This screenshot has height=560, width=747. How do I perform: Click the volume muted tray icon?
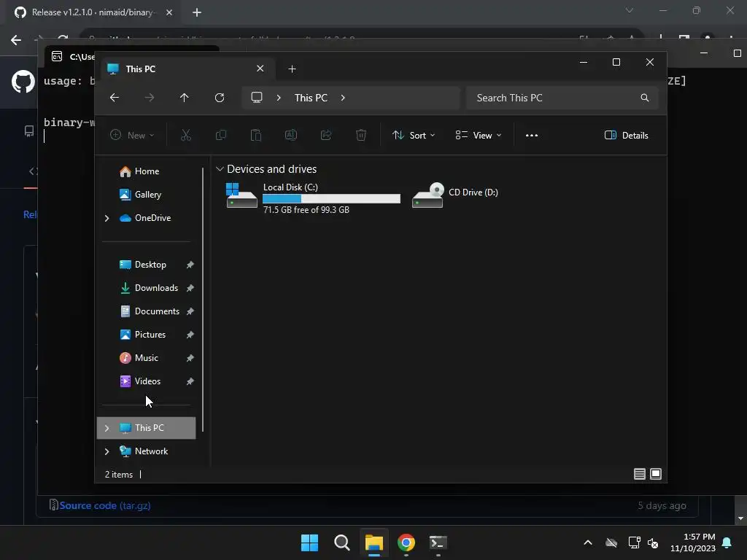pos(653,542)
